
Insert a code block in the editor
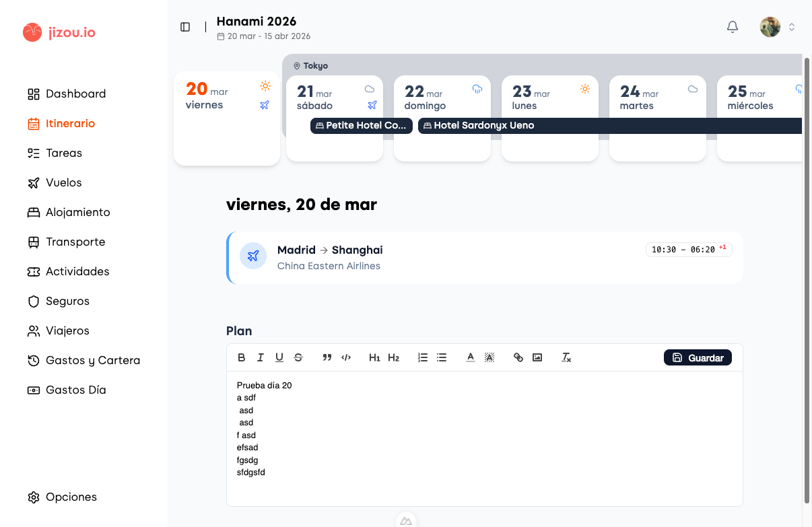tap(346, 357)
